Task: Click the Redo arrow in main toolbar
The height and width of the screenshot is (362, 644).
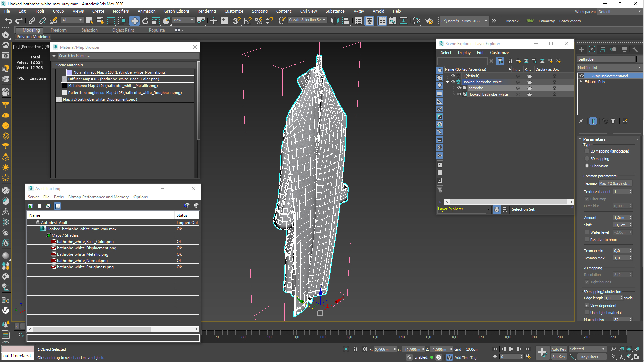Action: [19, 21]
